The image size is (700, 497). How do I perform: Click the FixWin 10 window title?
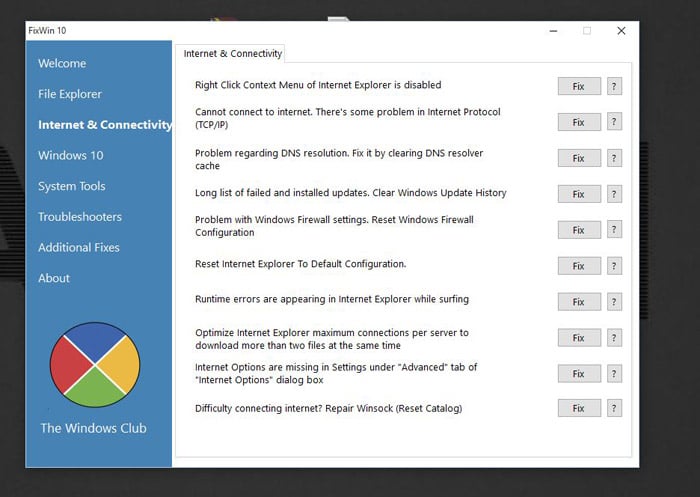[x=47, y=30]
